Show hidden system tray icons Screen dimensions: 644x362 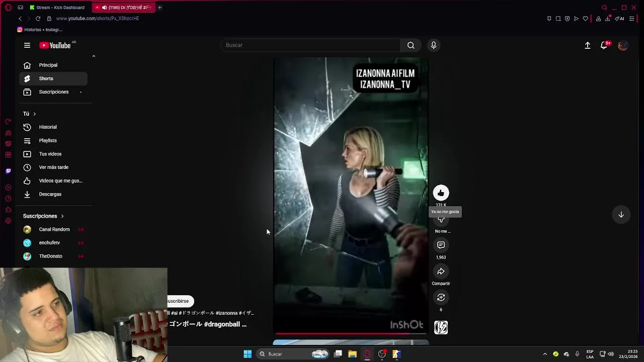544,354
